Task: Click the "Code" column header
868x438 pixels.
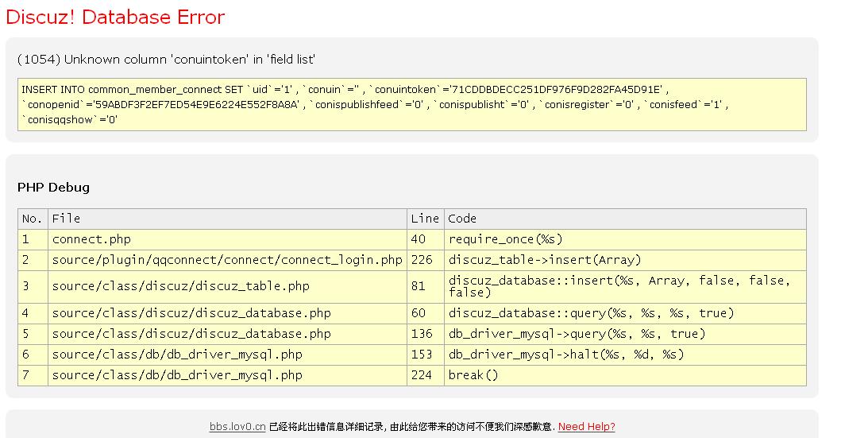Action: pyautogui.click(x=462, y=219)
